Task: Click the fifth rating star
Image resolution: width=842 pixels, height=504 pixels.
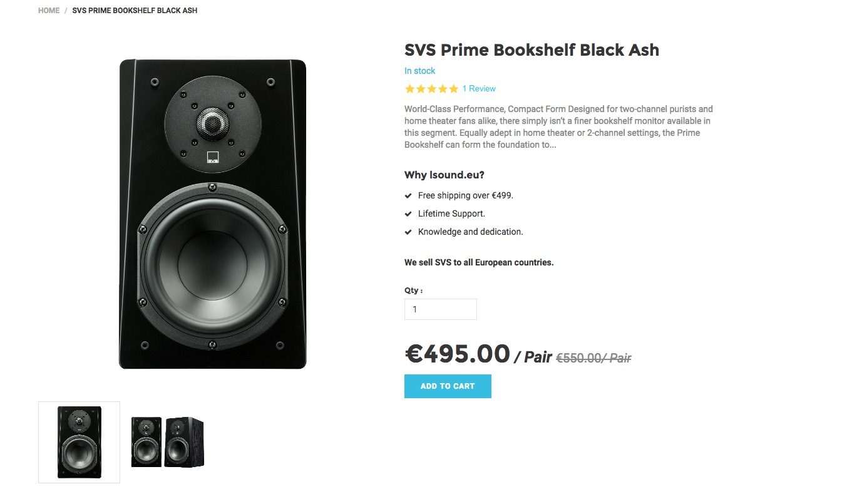Action: tap(453, 89)
